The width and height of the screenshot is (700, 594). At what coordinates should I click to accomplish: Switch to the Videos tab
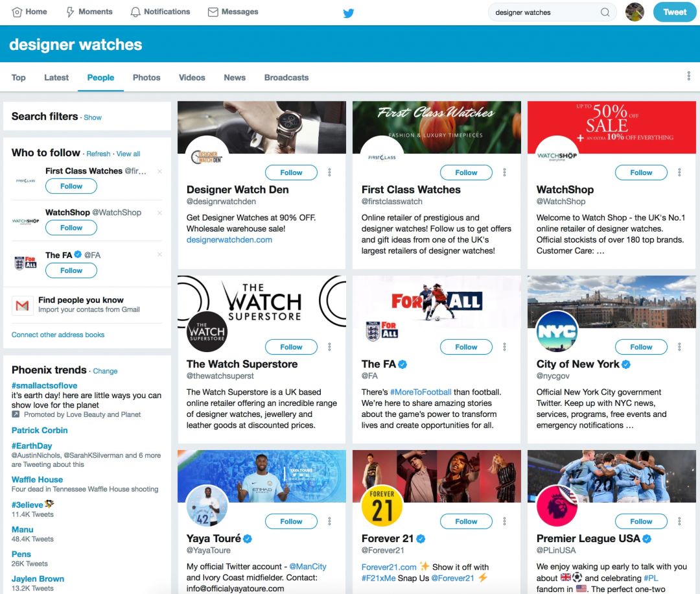click(x=192, y=78)
